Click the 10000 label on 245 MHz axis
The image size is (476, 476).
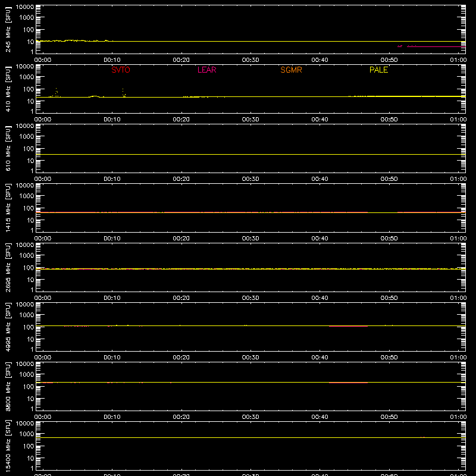coord(25,7)
